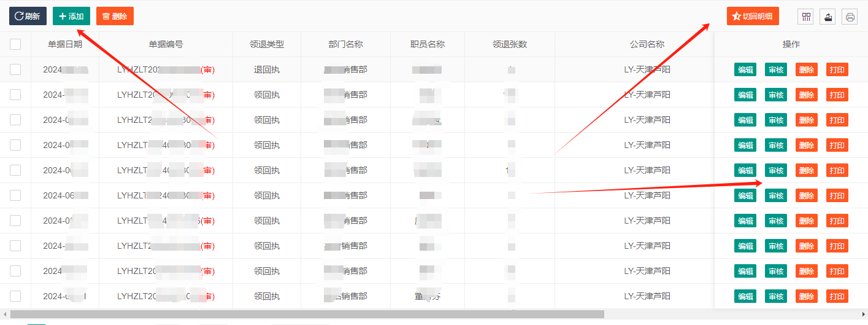Click the 公司名称 column header
Image resolution: width=868 pixels, height=325 pixels.
(647, 44)
